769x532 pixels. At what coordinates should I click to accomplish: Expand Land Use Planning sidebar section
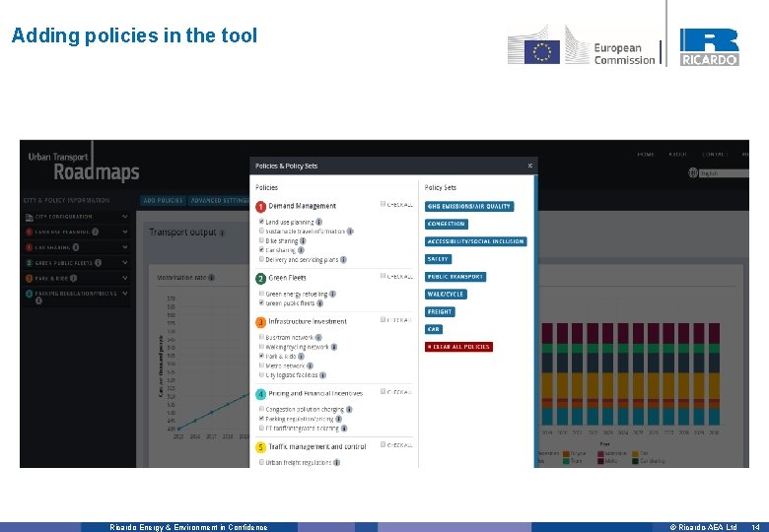click(125, 232)
